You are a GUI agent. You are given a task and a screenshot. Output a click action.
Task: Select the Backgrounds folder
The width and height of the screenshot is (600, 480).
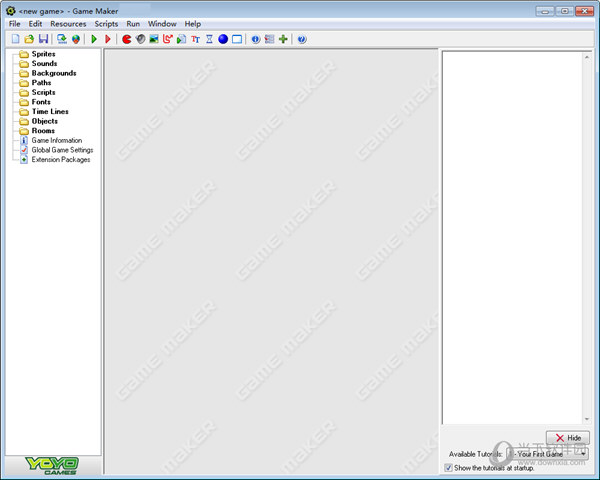point(48,73)
